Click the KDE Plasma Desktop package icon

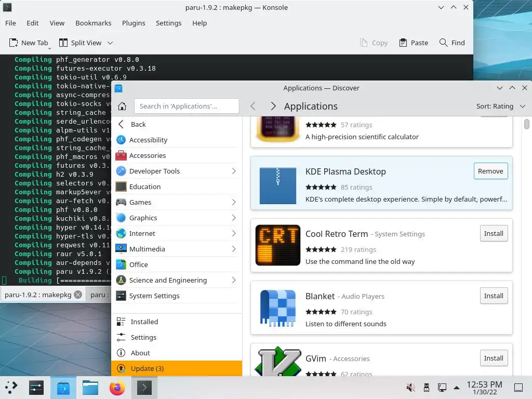[x=278, y=185]
